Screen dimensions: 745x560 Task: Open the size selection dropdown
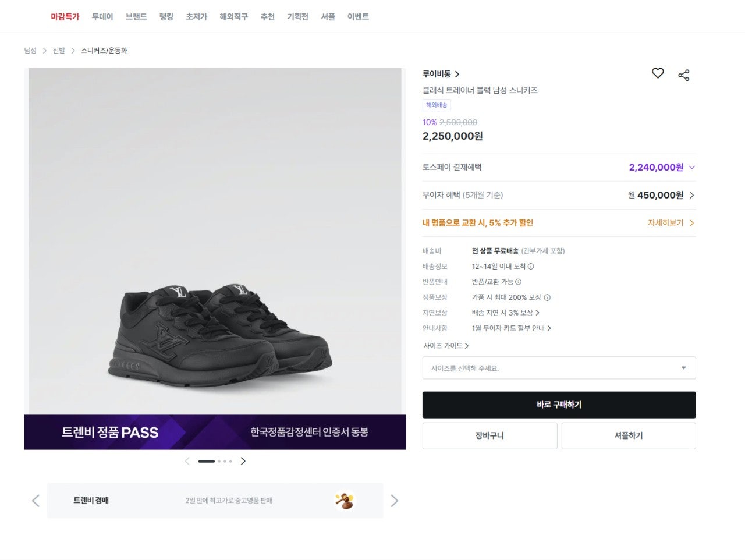tap(559, 368)
